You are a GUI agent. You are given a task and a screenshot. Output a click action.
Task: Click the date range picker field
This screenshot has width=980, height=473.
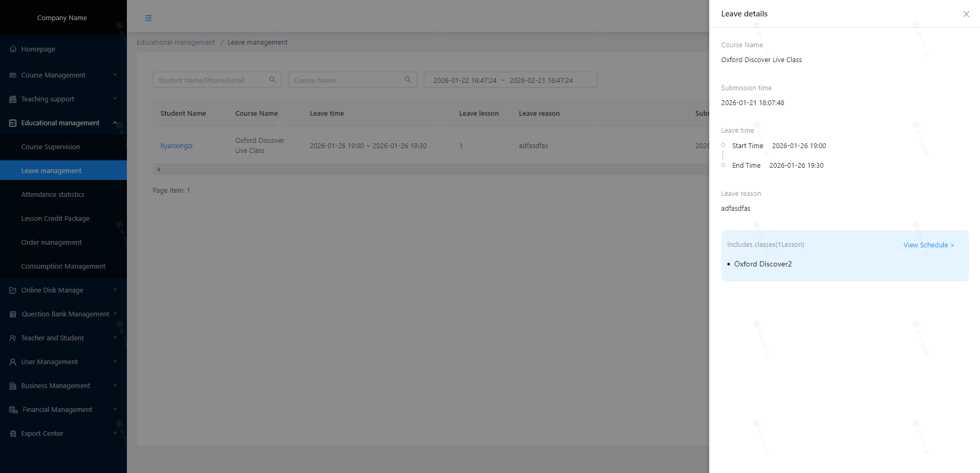510,80
